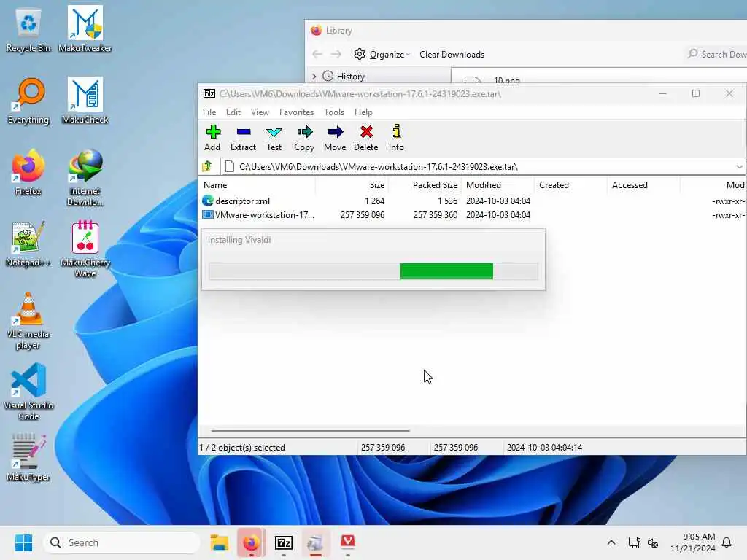Select Visual Studio Code desktop shortcut
The width and height of the screenshot is (747, 560).
tap(28, 392)
